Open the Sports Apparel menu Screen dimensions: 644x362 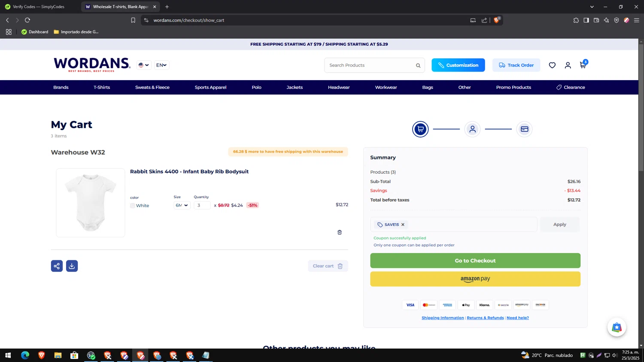click(210, 87)
